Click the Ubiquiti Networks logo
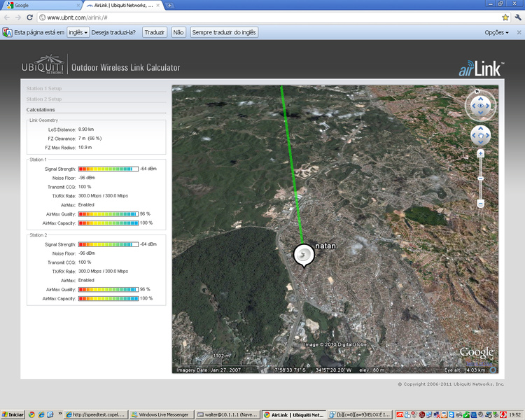This screenshot has width=525, height=420. click(x=43, y=64)
